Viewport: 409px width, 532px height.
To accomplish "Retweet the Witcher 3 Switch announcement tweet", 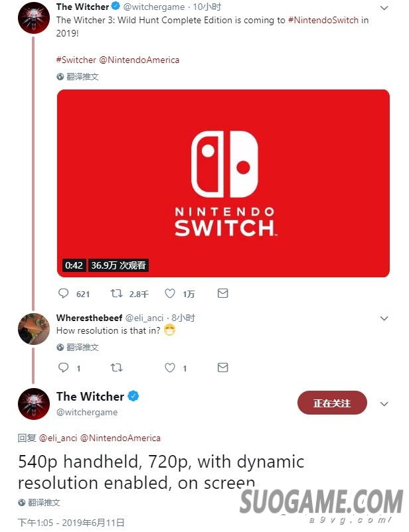I will pyautogui.click(x=116, y=293).
